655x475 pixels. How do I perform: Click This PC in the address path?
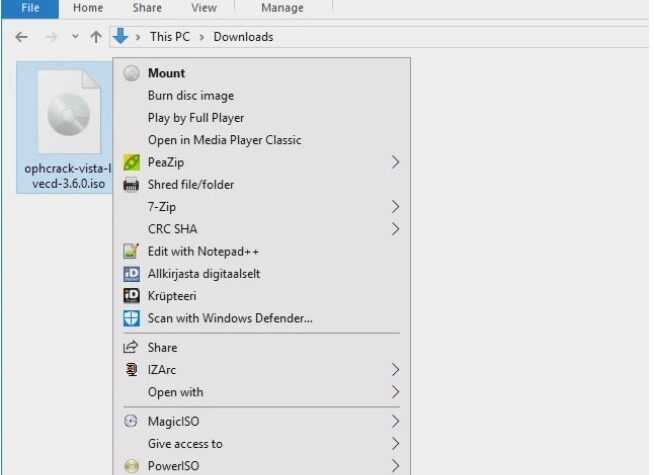pos(170,37)
